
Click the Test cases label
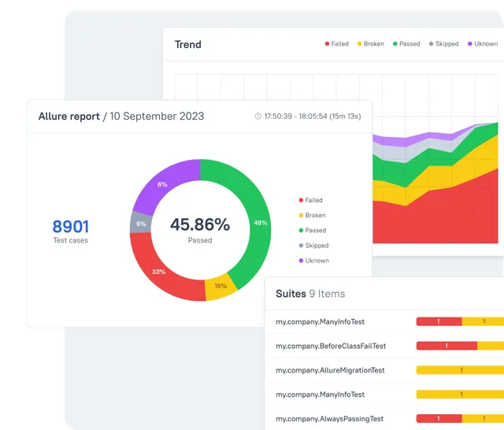click(71, 240)
